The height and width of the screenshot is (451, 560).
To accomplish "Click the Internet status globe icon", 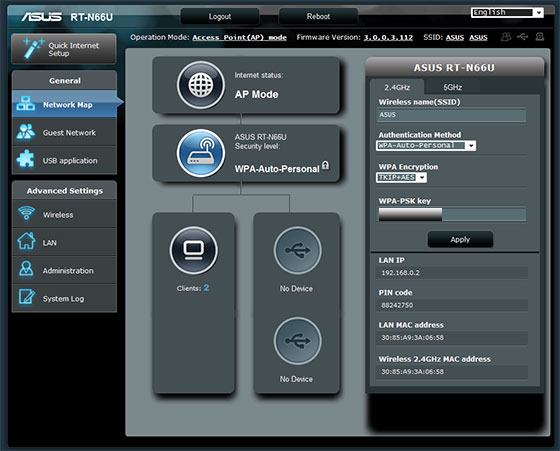I will [201, 85].
